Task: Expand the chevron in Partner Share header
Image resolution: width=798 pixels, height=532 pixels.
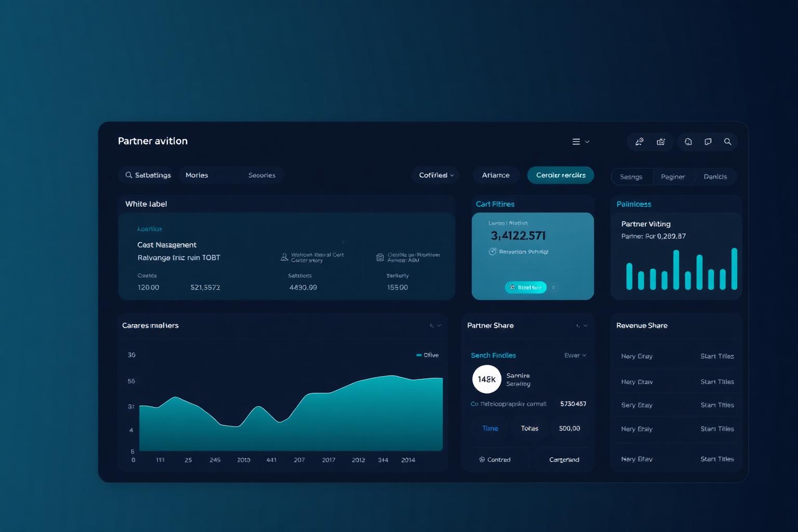Action: 586,326
